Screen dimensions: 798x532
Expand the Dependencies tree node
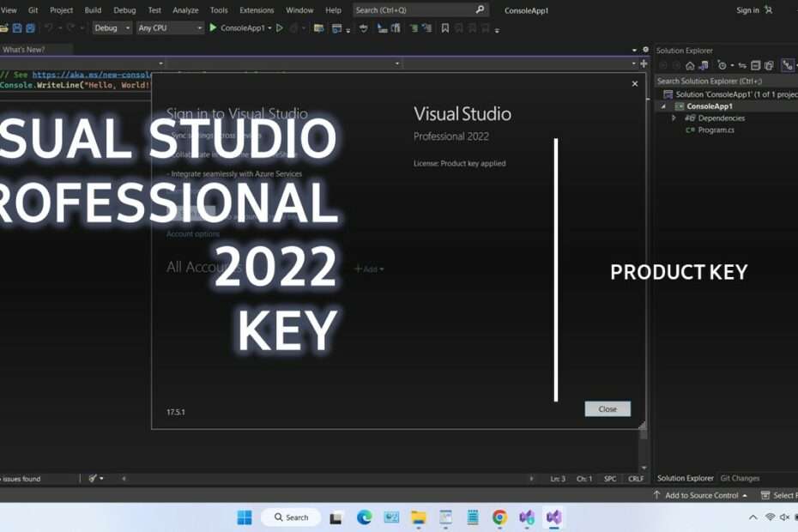coord(674,118)
